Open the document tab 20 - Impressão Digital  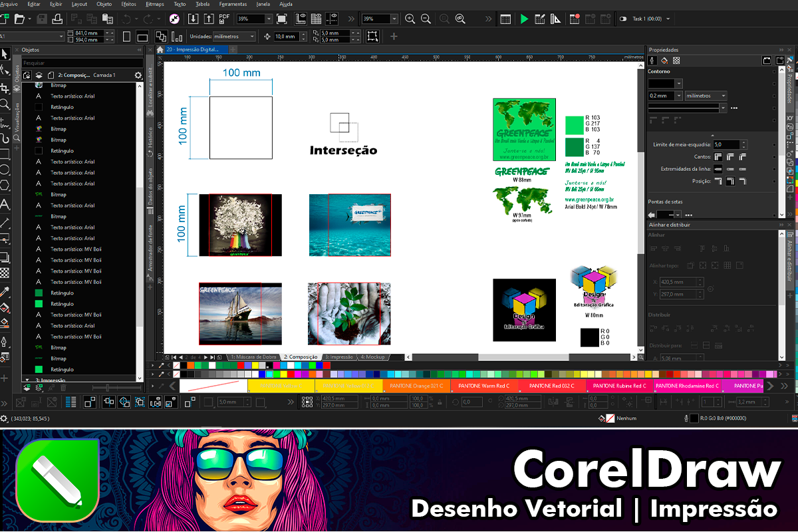click(x=197, y=49)
